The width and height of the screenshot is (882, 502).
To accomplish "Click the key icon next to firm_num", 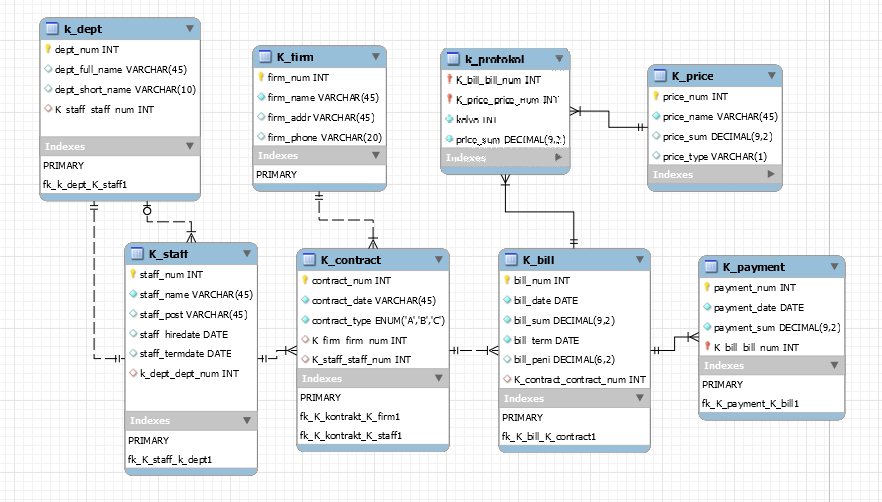I will (262, 77).
